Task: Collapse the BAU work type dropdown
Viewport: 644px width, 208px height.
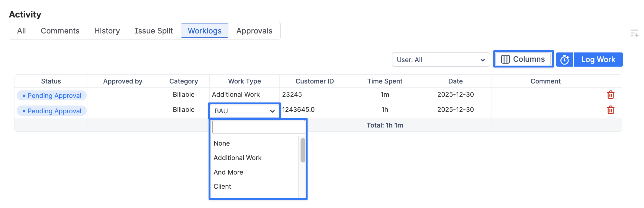Action: point(244,111)
